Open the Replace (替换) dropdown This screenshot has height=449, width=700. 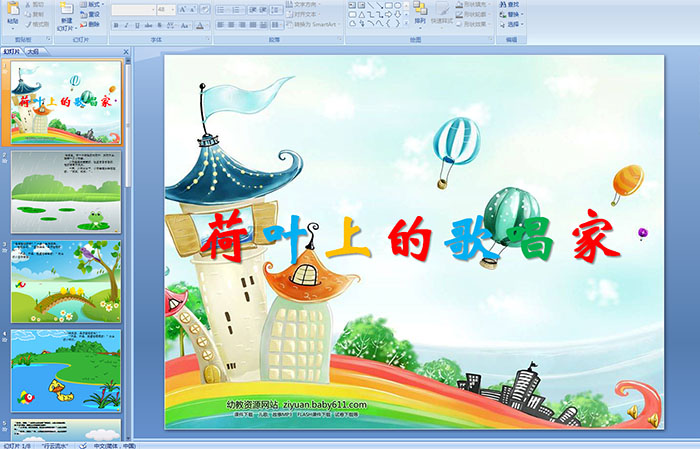pyautogui.click(x=512, y=14)
